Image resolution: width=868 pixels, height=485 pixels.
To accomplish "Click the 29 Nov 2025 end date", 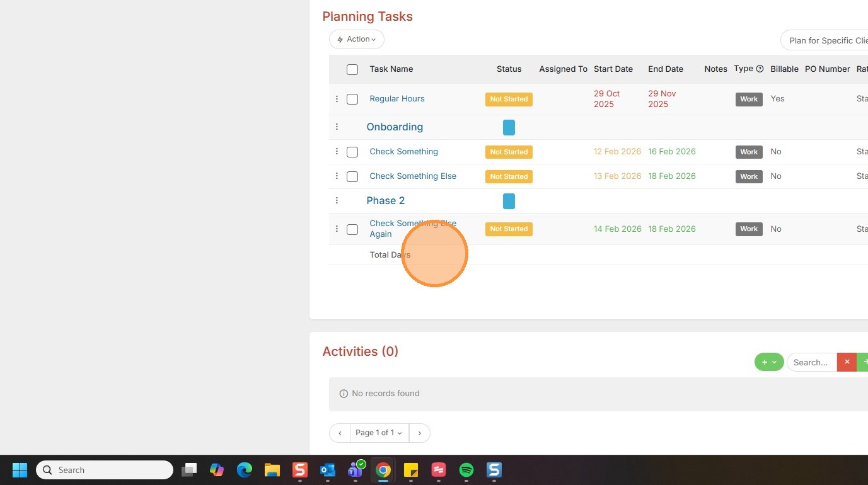I will click(663, 99).
